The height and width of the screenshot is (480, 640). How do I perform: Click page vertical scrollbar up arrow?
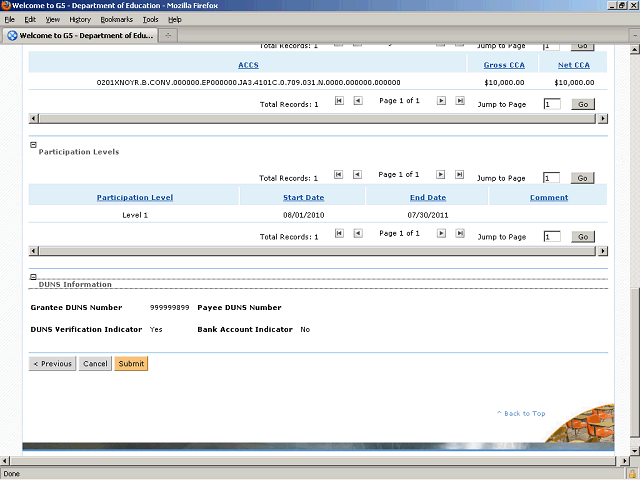tap(634, 50)
